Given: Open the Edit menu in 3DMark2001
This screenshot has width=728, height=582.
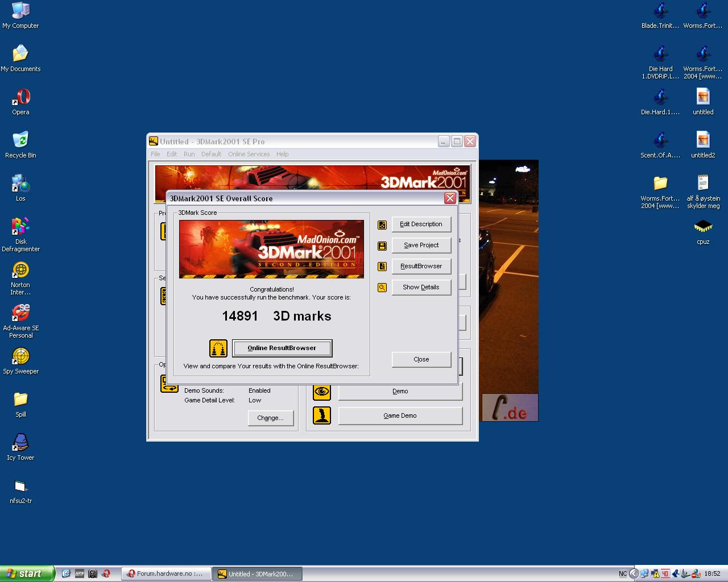Looking at the screenshot, I should point(172,154).
